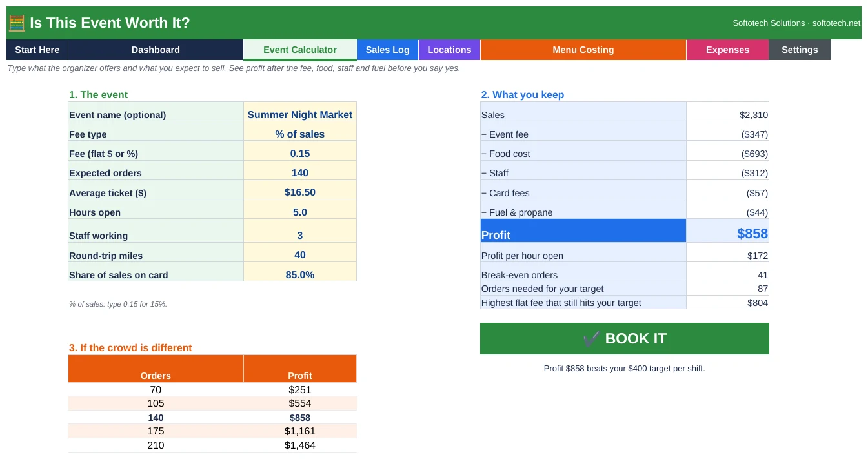Click the '2. What you keep' heading
The height and width of the screenshot is (459, 868).
(523, 95)
